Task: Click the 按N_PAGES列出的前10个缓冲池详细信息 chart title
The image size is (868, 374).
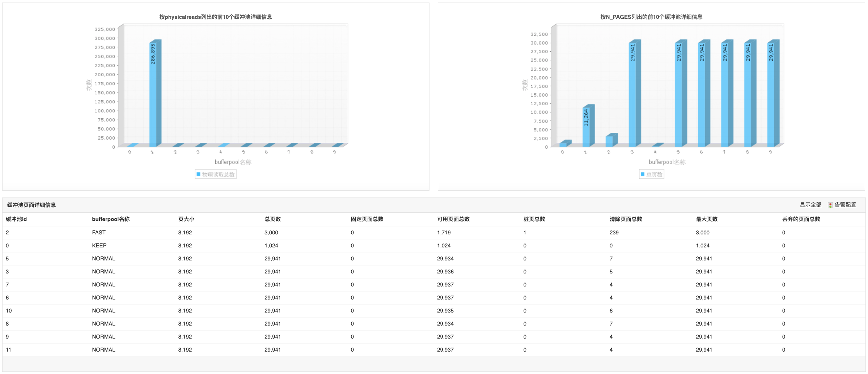Action: [651, 17]
